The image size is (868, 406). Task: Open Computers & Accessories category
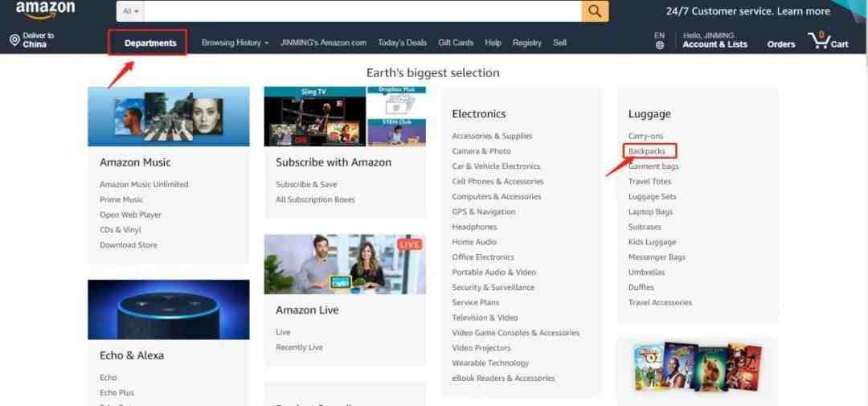point(497,197)
